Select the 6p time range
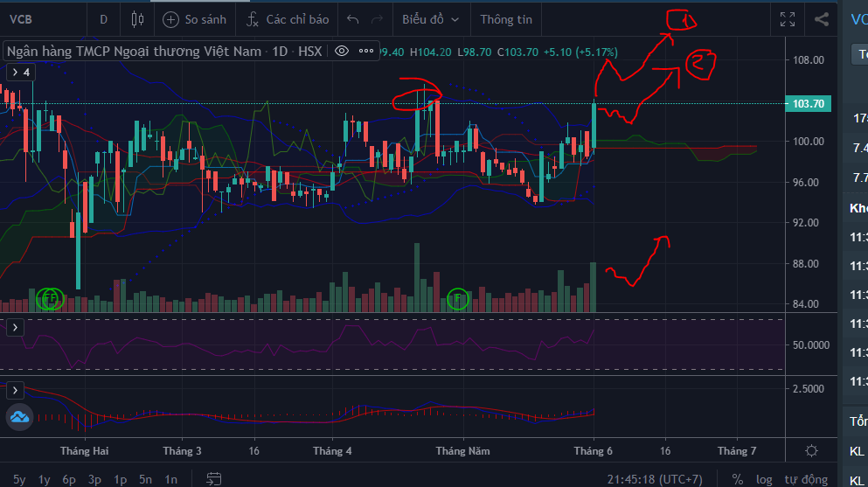 (x=69, y=479)
